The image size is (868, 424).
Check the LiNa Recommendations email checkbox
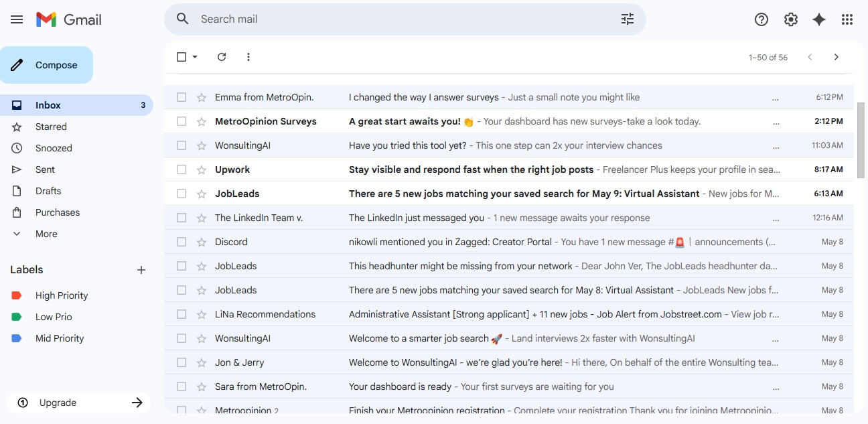[182, 314]
